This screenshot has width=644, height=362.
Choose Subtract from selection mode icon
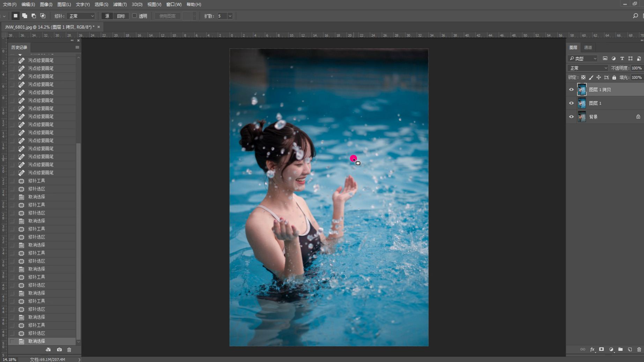pos(34,16)
